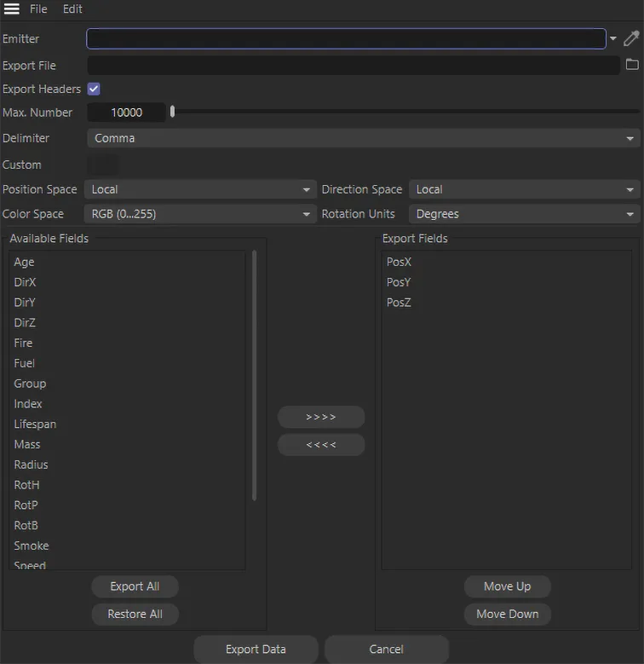Click the Max. Number slider handle
The width and height of the screenshot is (644, 664).
coord(172,112)
